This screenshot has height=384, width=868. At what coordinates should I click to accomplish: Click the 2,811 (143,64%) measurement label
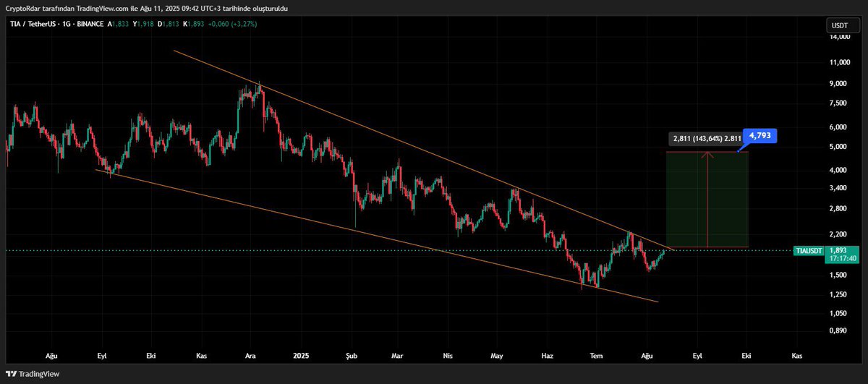(707, 139)
